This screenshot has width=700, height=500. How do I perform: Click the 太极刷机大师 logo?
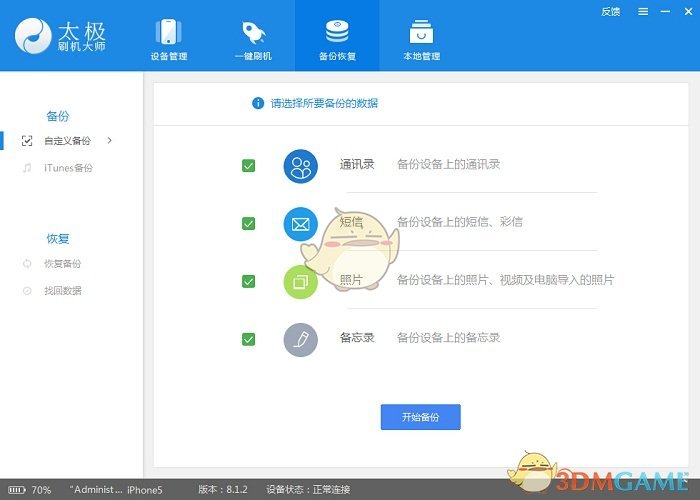click(x=60, y=36)
